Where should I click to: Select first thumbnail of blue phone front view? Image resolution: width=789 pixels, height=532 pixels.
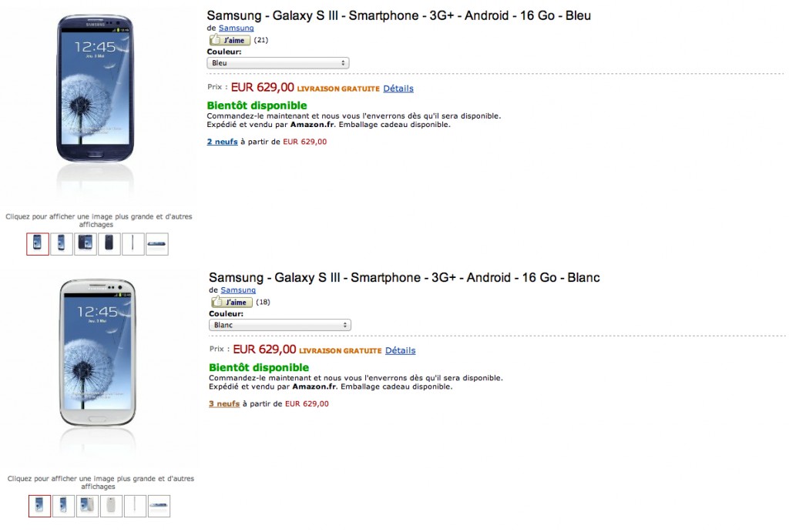tap(38, 244)
